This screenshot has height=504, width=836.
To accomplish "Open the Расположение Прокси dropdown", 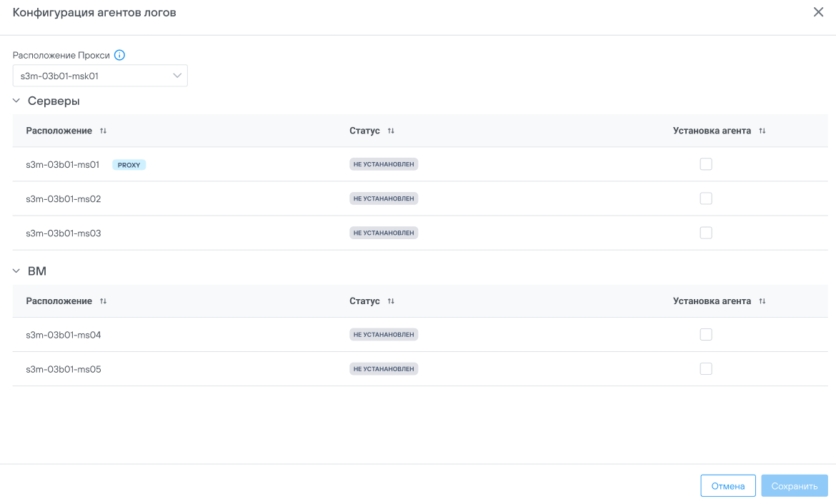I will pos(100,76).
